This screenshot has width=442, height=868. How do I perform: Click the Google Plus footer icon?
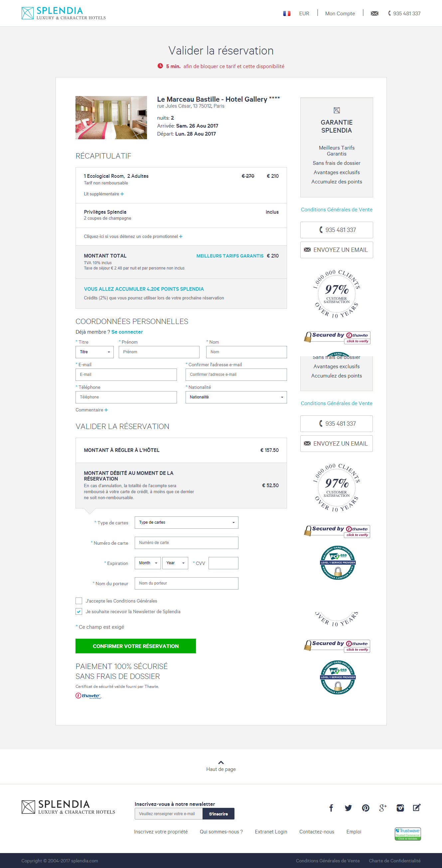tap(383, 808)
